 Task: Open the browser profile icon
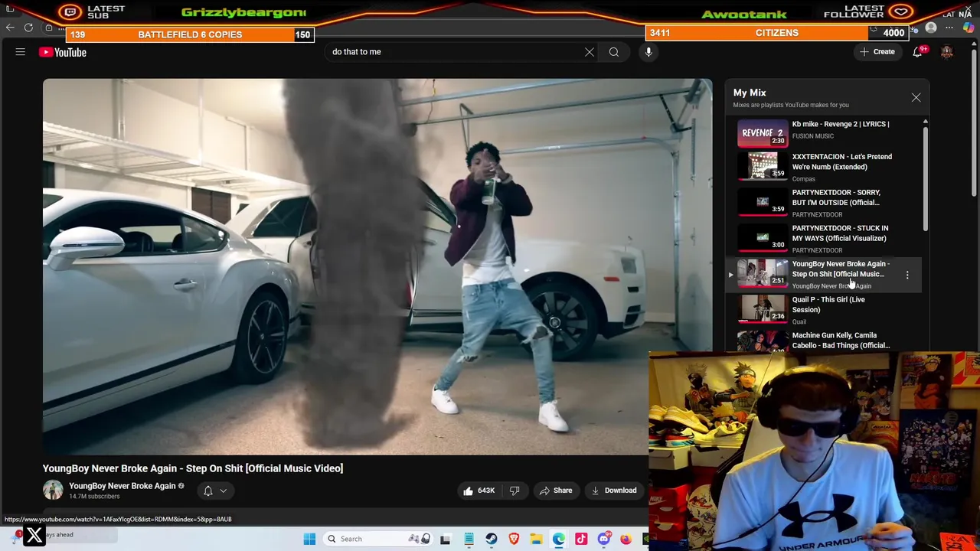(931, 28)
